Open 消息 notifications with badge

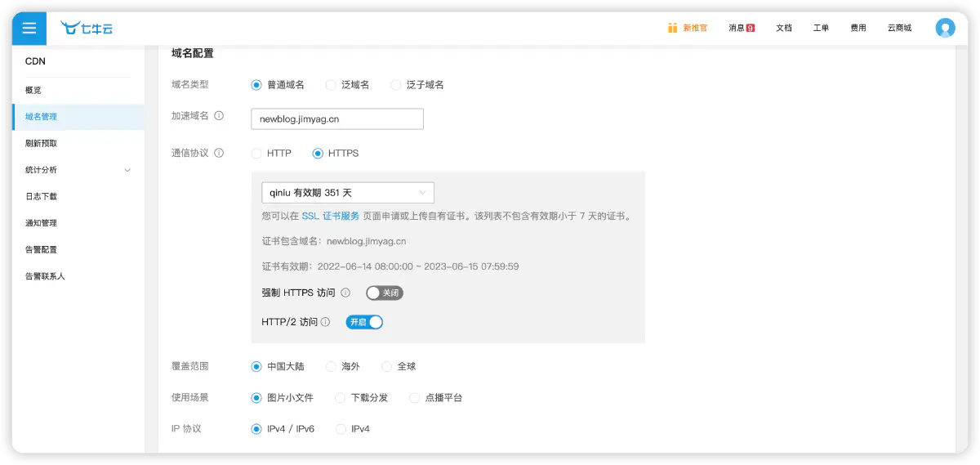(742, 28)
